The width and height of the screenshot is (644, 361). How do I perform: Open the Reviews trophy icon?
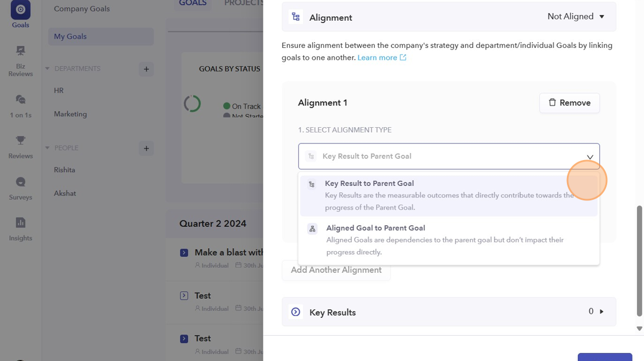coord(21,147)
